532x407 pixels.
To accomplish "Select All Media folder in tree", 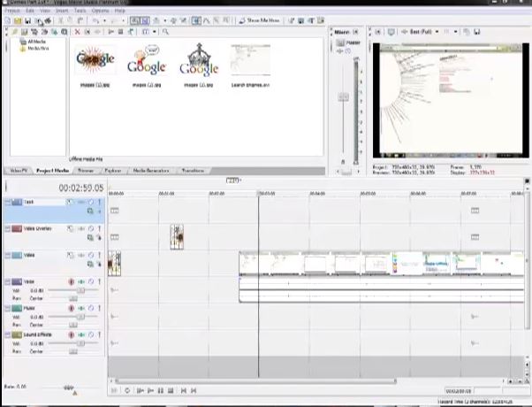I will pyautogui.click(x=33, y=42).
